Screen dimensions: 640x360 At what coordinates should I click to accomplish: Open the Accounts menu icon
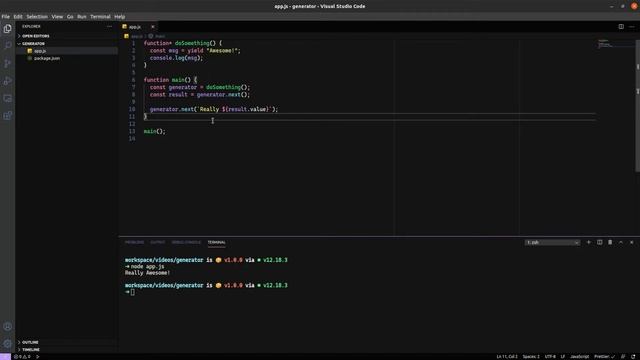pos(7,327)
